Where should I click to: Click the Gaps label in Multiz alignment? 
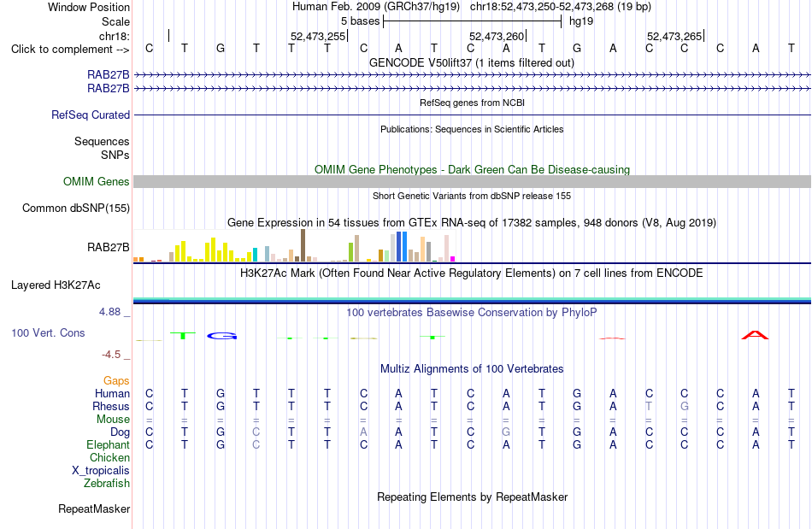coord(116,381)
